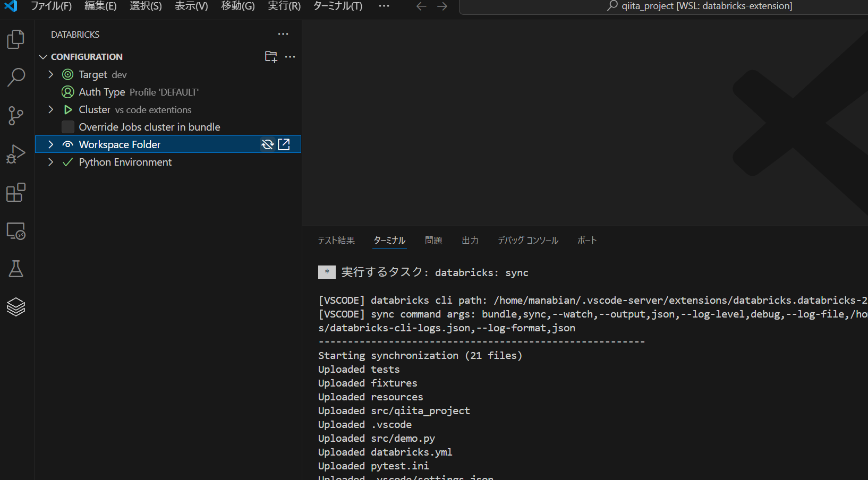Open the Remote Explorer view

[16, 231]
